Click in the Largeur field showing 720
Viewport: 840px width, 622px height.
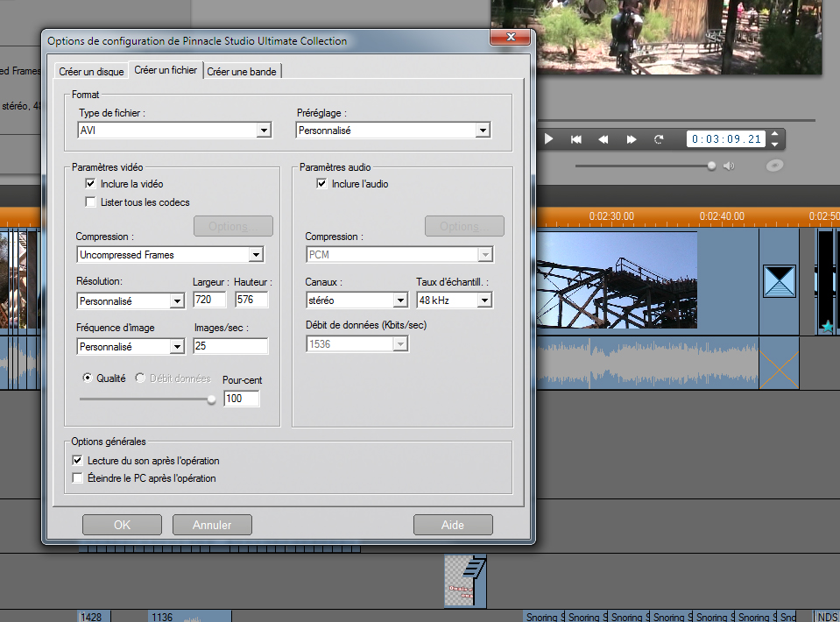point(209,300)
